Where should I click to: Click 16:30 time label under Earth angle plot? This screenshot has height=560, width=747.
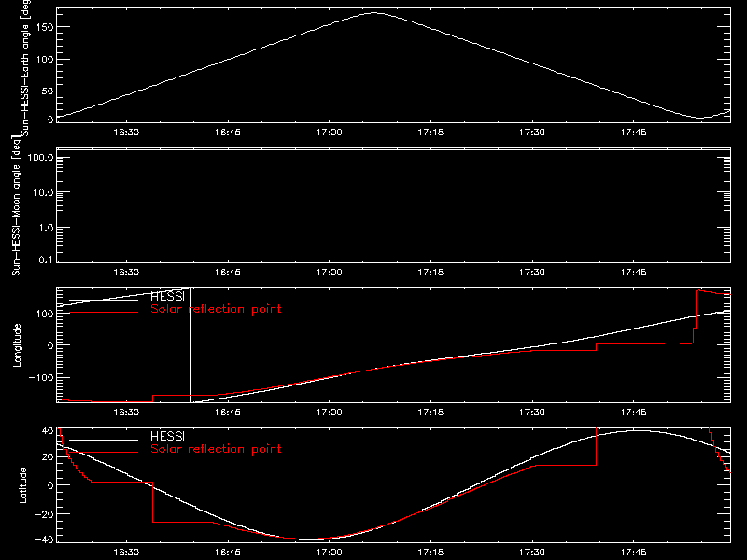(126, 132)
